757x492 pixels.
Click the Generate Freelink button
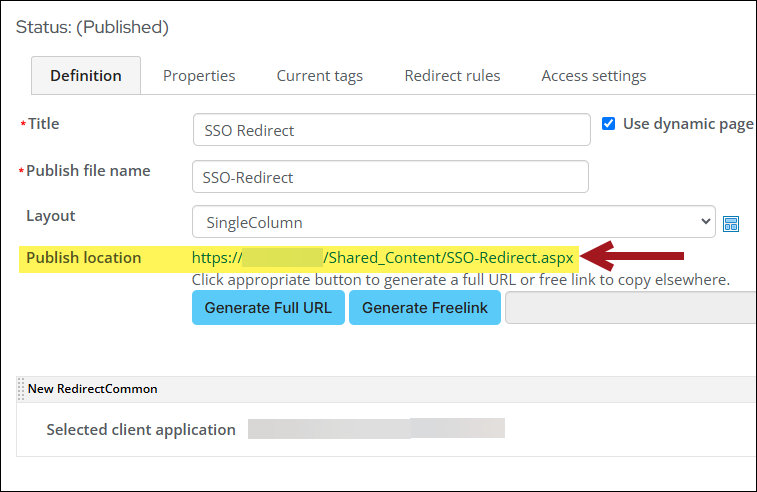click(x=425, y=308)
